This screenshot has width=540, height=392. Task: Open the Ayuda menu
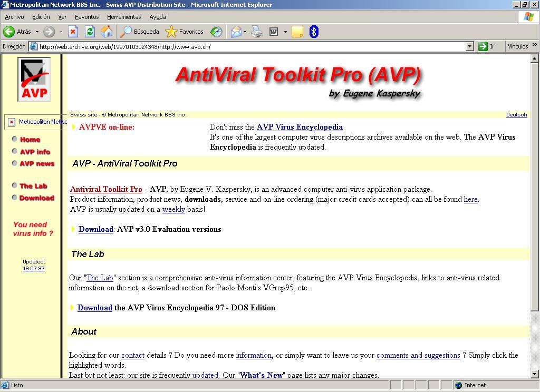coord(158,17)
